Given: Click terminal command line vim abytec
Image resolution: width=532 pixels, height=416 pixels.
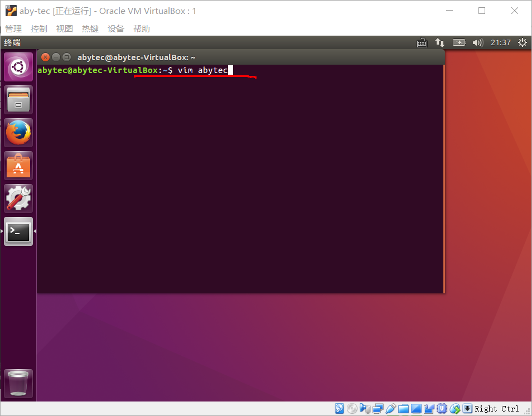Looking at the screenshot, I should (x=203, y=70).
